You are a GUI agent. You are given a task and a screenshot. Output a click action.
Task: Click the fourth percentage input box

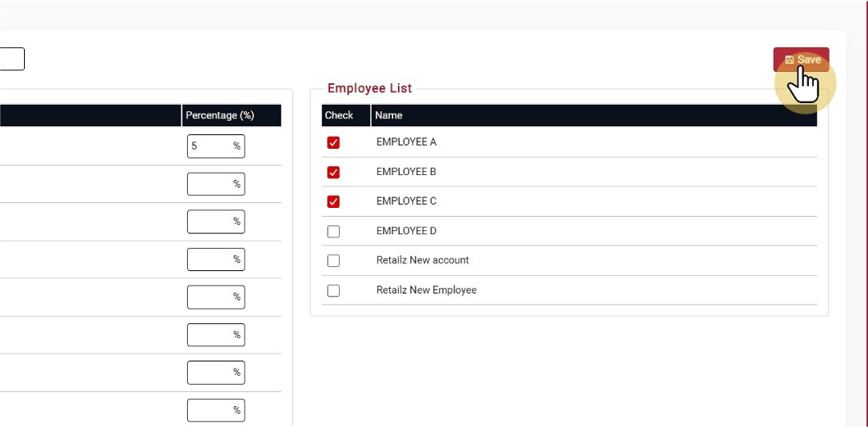[x=210, y=259]
